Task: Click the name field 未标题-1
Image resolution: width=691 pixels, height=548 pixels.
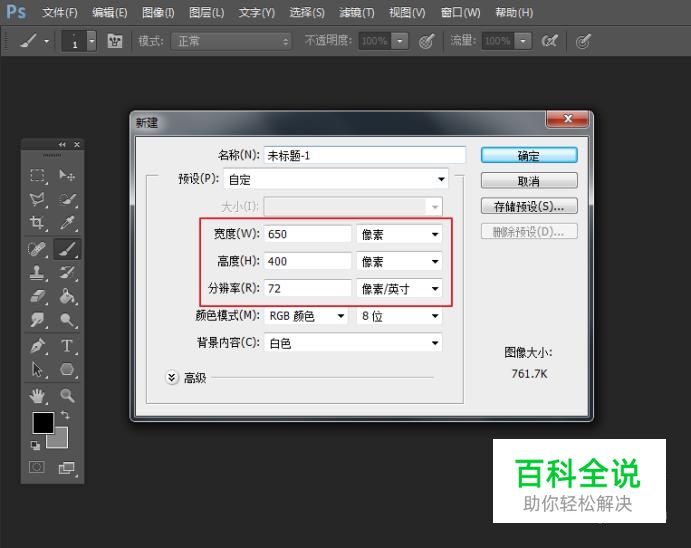Action: point(364,155)
